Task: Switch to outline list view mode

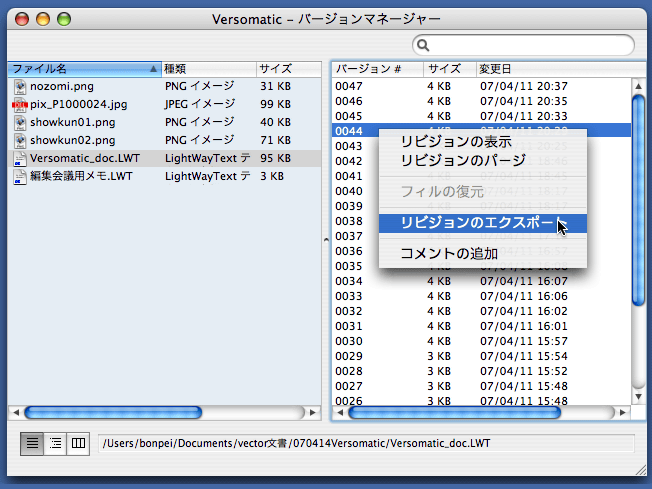Action: [55, 443]
